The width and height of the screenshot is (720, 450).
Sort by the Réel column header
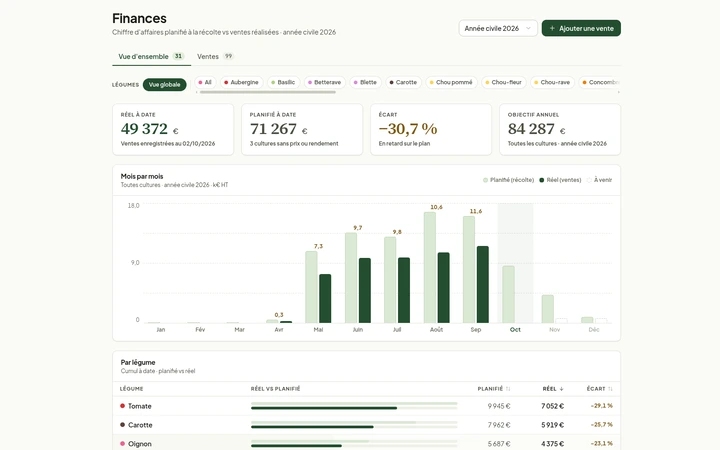click(x=553, y=389)
